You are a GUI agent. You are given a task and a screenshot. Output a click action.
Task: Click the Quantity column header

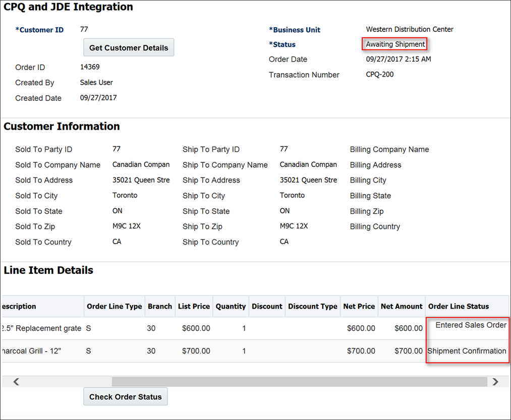click(x=231, y=306)
